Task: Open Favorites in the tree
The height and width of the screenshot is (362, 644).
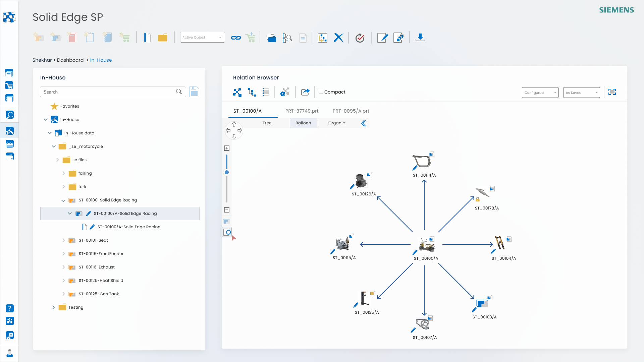Action: [69, 106]
